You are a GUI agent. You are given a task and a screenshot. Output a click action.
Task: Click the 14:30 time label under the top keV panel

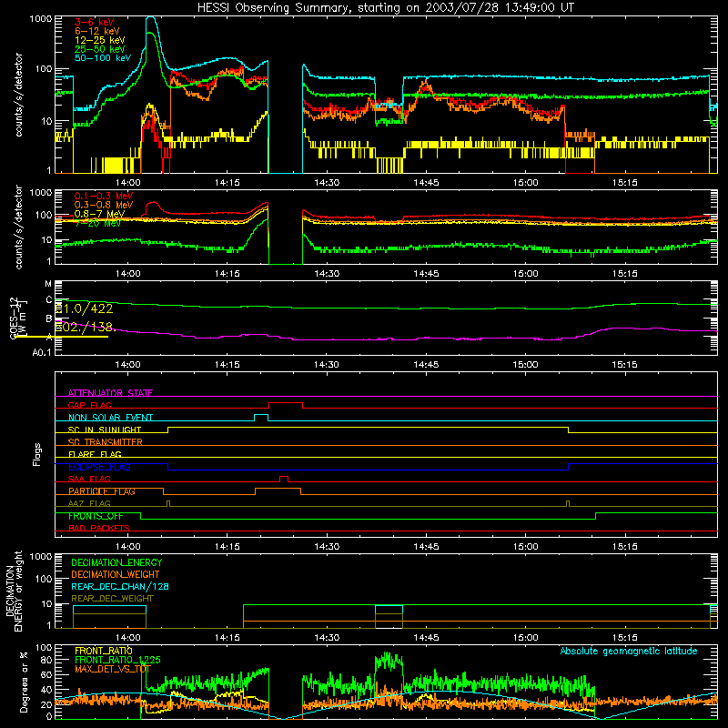pyautogui.click(x=327, y=183)
